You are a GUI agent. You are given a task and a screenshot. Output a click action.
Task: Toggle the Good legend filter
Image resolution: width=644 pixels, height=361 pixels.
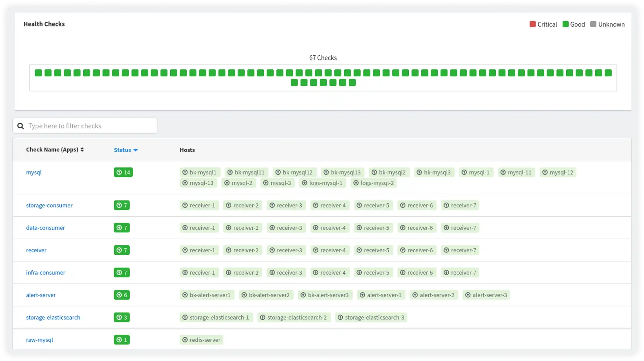pos(574,24)
